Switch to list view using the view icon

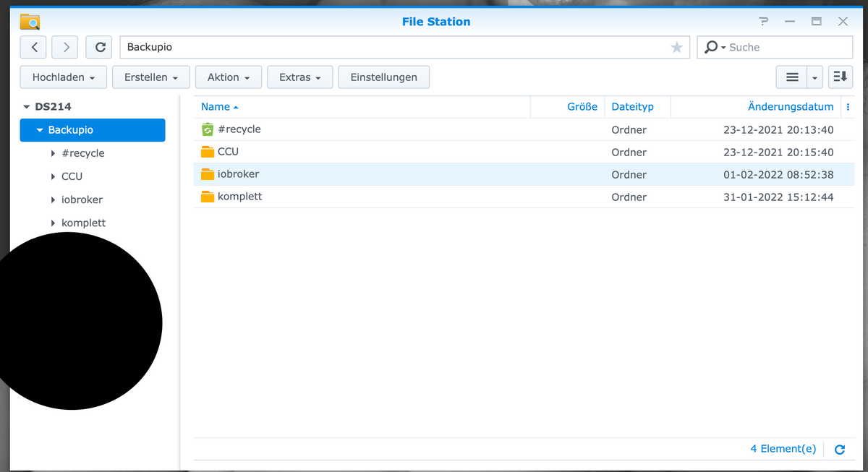792,77
